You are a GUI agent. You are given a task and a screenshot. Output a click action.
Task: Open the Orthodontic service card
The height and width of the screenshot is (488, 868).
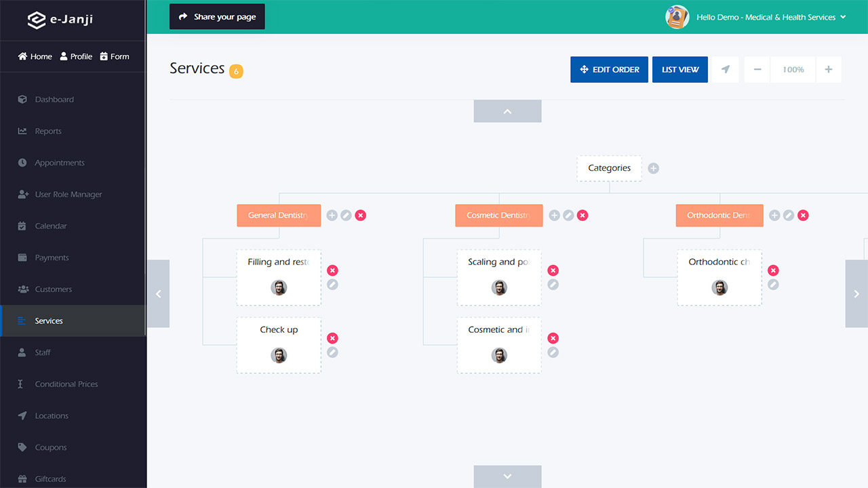(x=719, y=277)
